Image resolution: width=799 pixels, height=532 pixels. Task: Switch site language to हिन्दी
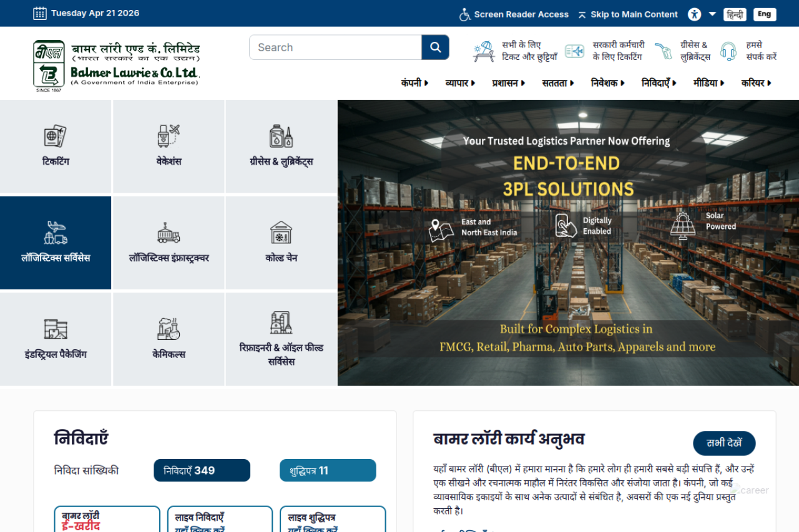(x=735, y=14)
